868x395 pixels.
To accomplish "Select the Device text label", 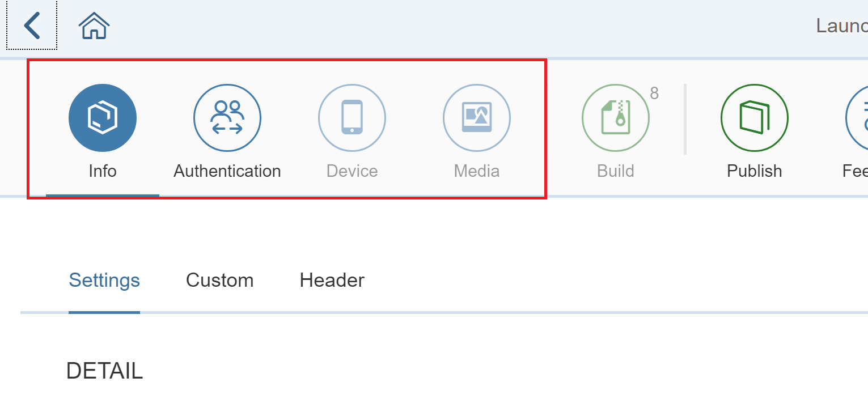I will click(352, 171).
